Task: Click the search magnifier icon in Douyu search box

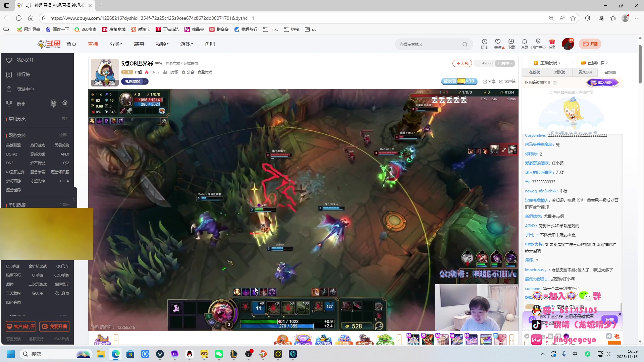Action: click(465, 44)
